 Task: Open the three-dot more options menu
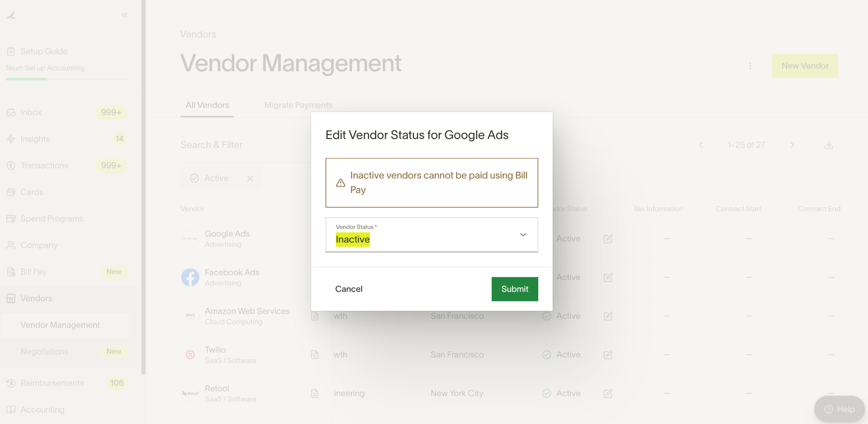pyautogui.click(x=750, y=66)
